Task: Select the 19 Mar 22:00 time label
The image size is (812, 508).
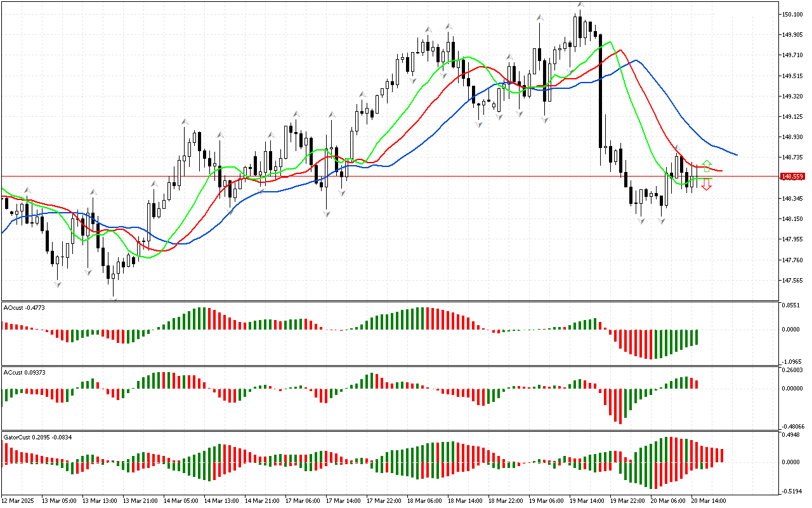Action: pyautogui.click(x=627, y=501)
